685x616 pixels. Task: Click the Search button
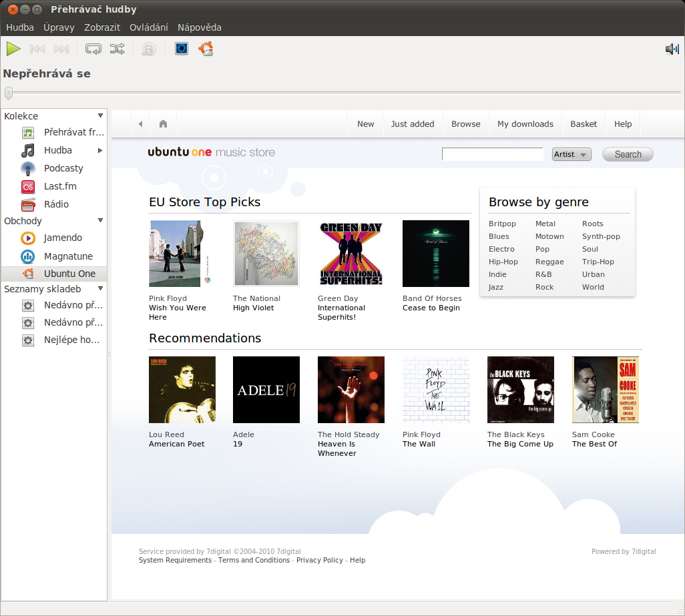[628, 154]
